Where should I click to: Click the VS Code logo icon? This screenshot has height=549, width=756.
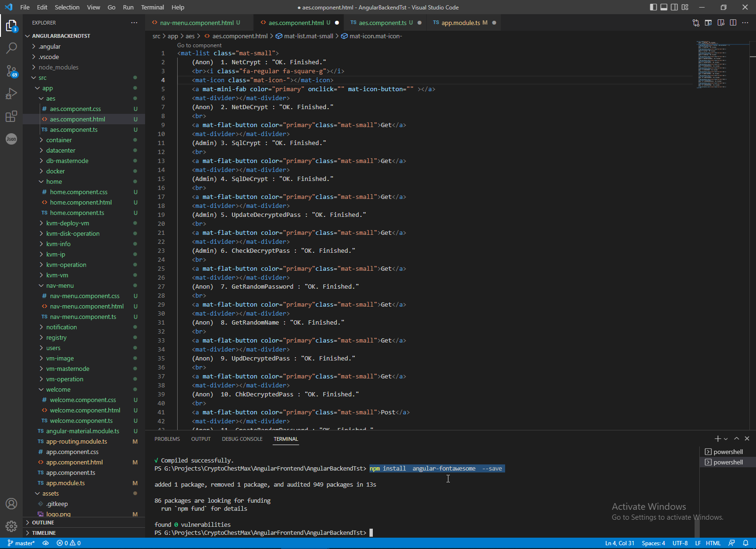[9, 7]
